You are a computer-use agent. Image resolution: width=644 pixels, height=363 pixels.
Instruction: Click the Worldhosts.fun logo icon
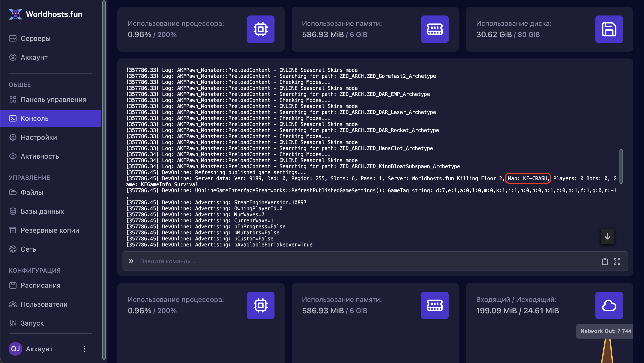pos(15,14)
